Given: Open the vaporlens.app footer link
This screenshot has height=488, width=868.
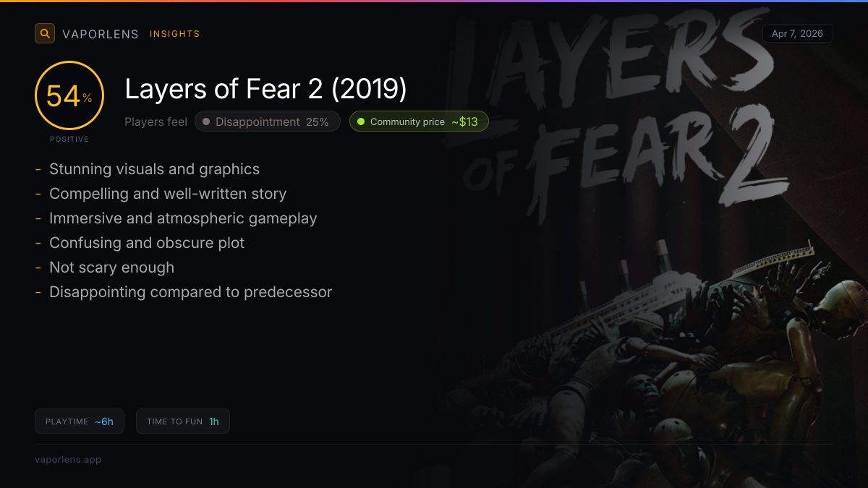Looking at the screenshot, I should (x=68, y=459).
